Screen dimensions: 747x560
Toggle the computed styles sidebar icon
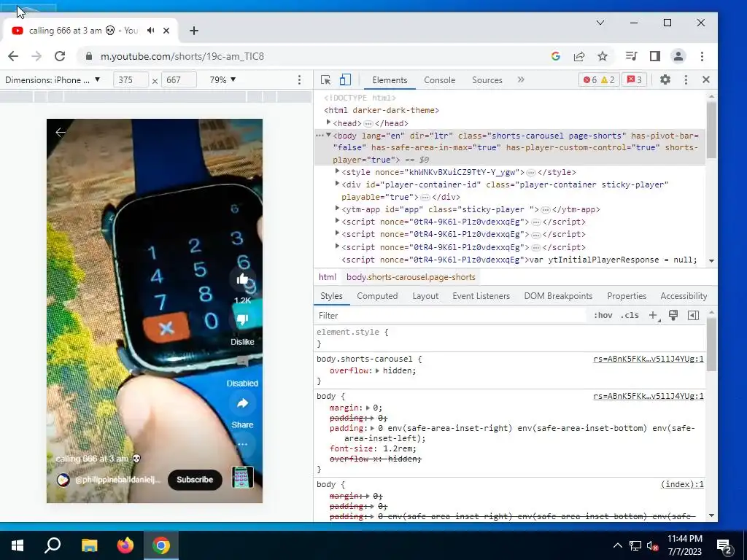694,315
